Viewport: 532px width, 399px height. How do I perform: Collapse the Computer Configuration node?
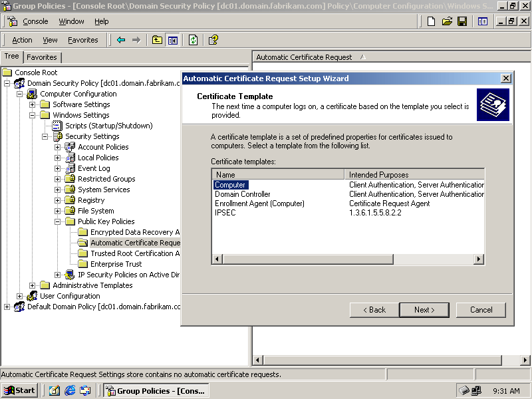(20, 94)
